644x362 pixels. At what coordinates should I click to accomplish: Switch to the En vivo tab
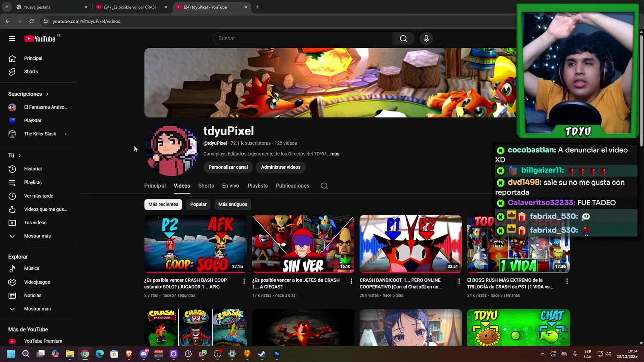(231, 186)
